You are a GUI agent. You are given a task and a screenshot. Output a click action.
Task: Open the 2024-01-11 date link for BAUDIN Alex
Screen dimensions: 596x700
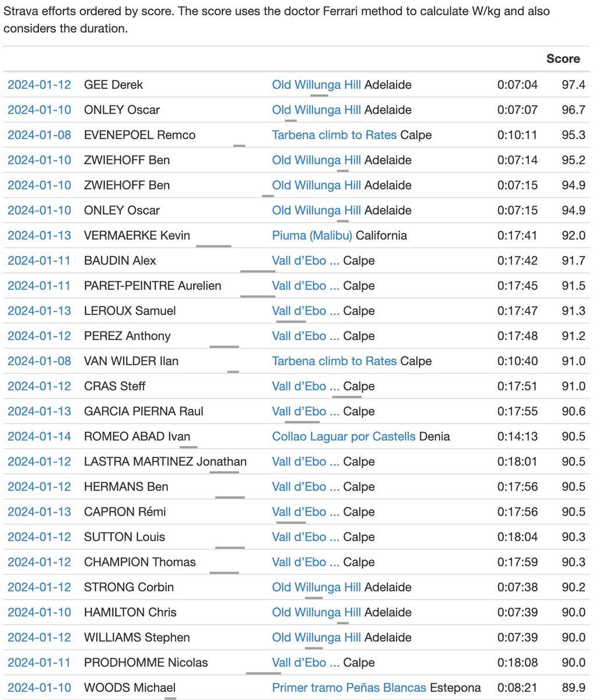pyautogui.click(x=39, y=260)
